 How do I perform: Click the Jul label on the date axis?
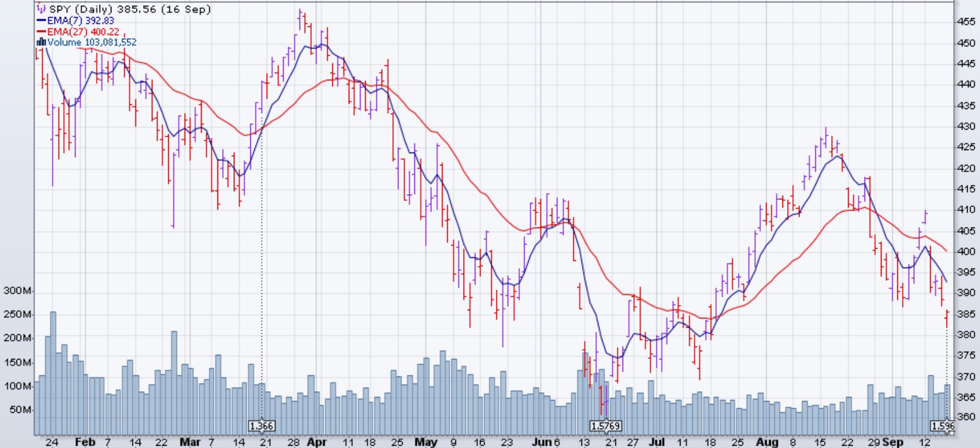click(x=656, y=442)
